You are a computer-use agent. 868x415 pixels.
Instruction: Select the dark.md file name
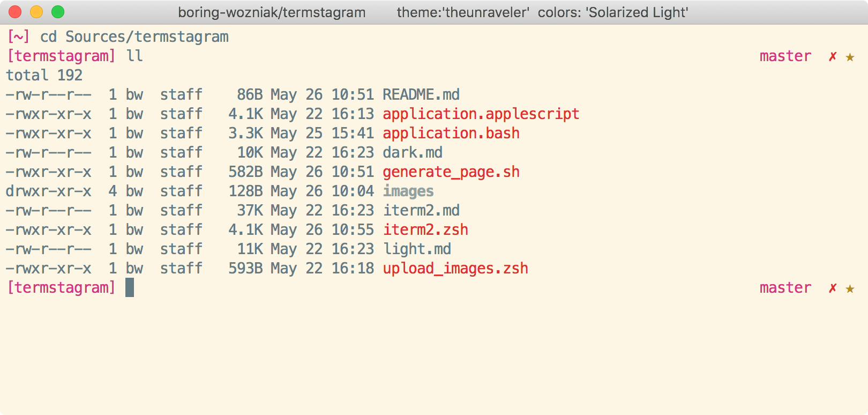click(x=412, y=153)
